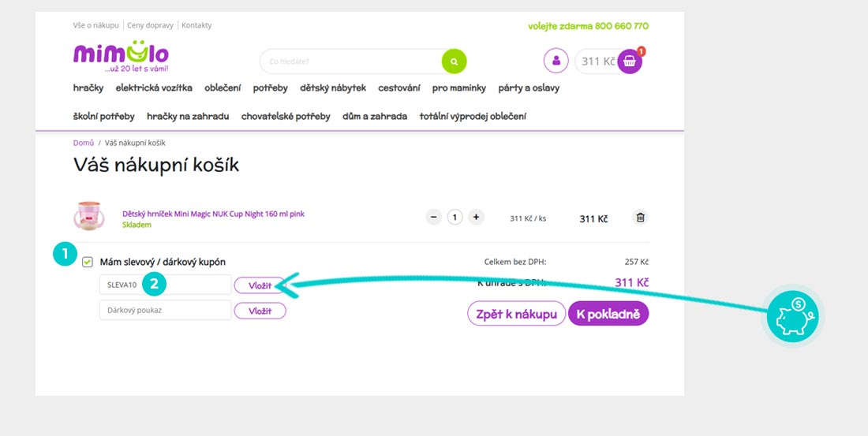The width and height of the screenshot is (868, 436).
Task: Increase quantity with plus button
Action: 475,218
